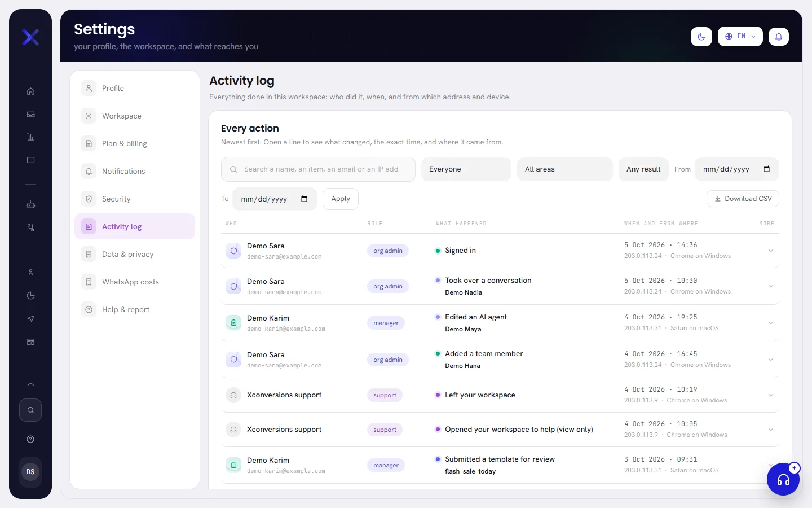Click the WHEN AND FROM WHERE column header
Image resolution: width=812 pixels, height=508 pixels.
click(661, 224)
